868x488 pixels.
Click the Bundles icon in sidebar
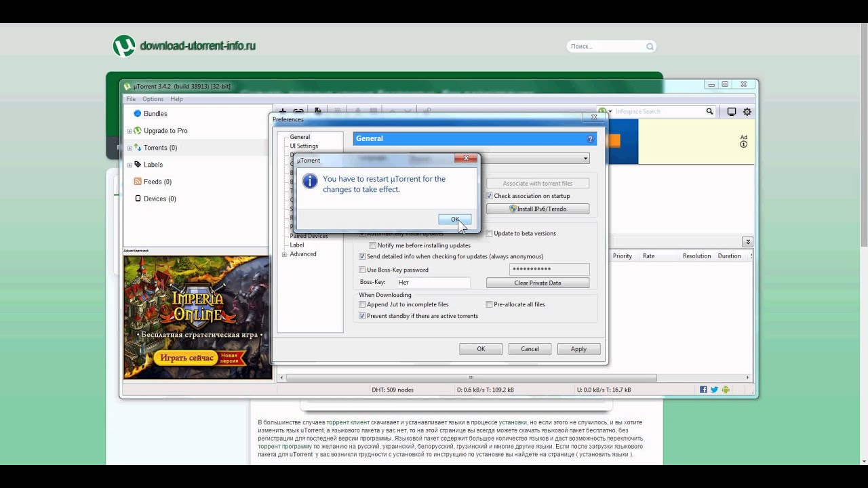coord(137,114)
